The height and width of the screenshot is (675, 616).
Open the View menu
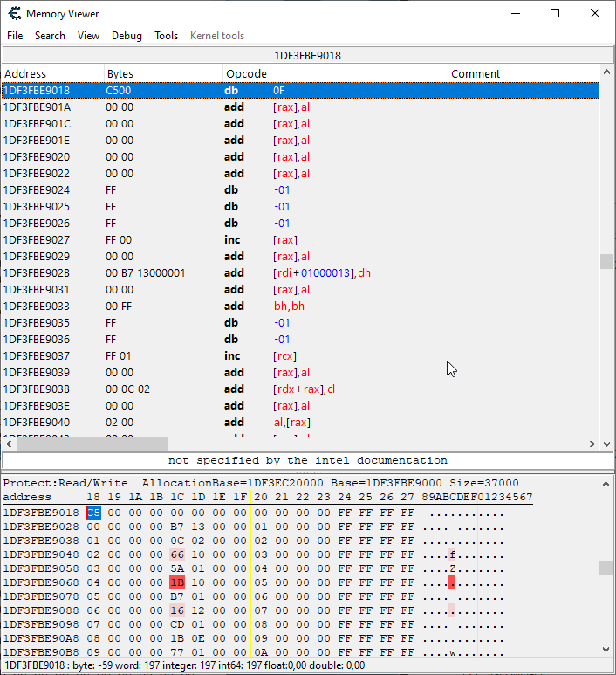pos(88,36)
